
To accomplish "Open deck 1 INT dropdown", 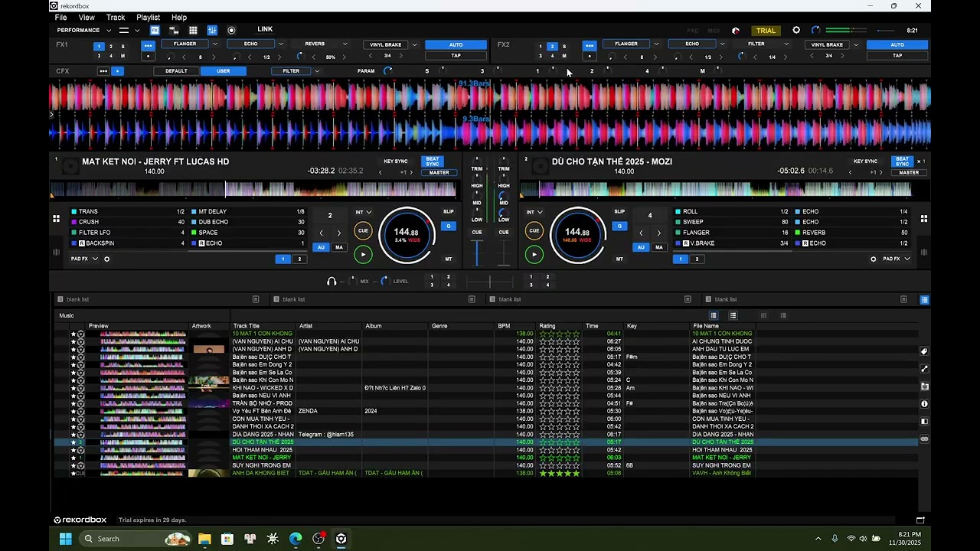I will pos(363,212).
